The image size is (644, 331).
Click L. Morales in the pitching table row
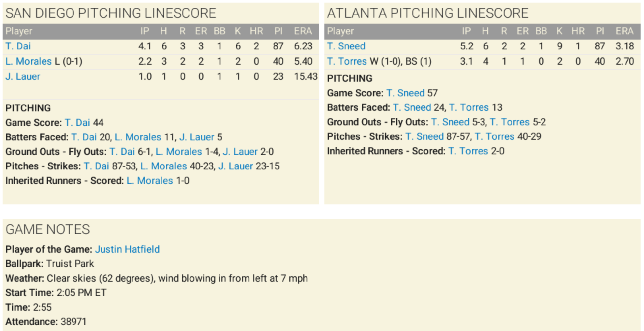point(29,61)
